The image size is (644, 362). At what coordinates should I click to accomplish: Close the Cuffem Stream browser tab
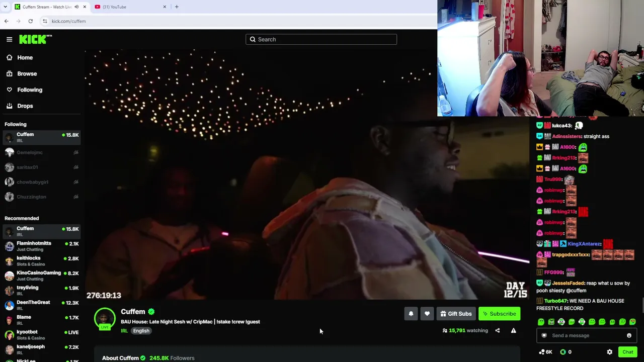point(85,7)
